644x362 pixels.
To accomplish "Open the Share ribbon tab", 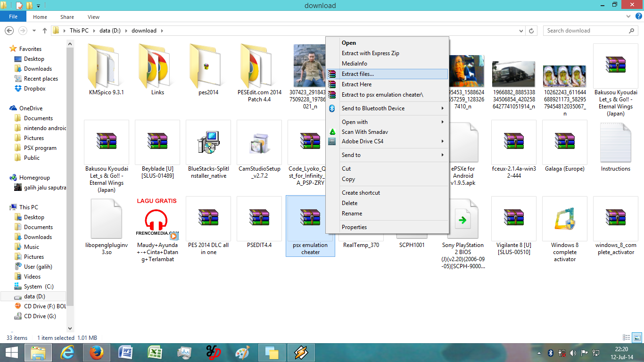I will pyautogui.click(x=67, y=17).
